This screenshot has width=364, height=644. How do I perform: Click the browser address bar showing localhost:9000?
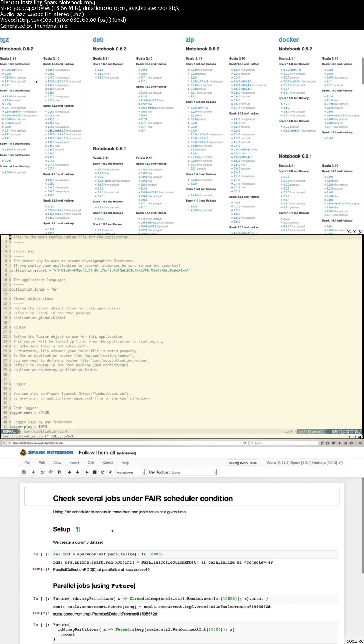pos(124,443)
